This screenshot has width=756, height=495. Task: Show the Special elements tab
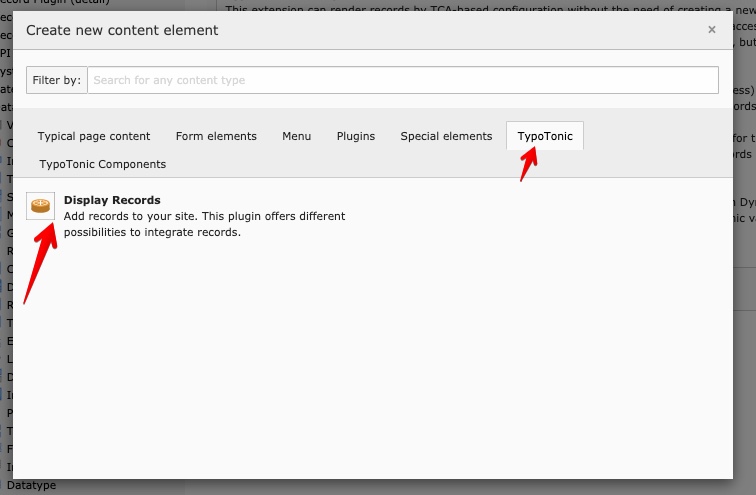click(x=446, y=136)
